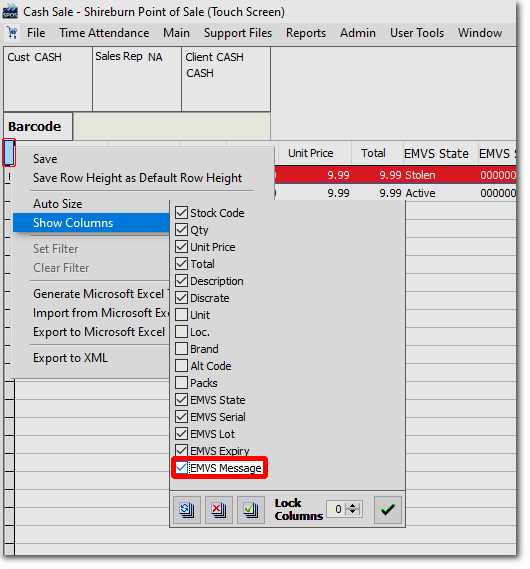Confirm column selection with the green checkmark
Screen dimensions: 530x569
point(387,510)
